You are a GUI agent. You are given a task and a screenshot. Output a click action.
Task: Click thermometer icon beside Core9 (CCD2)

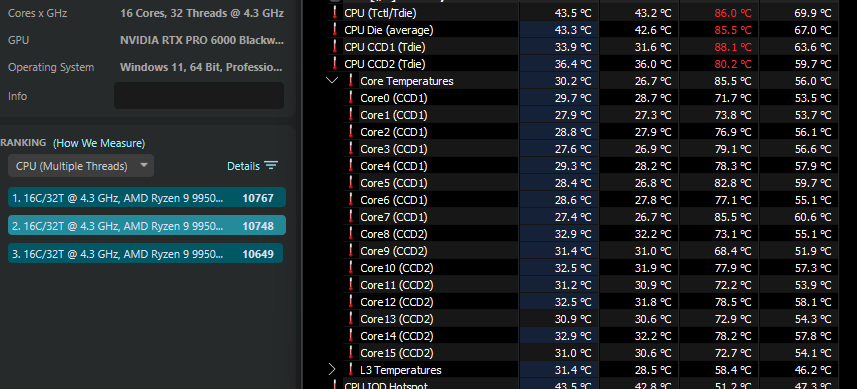351,251
